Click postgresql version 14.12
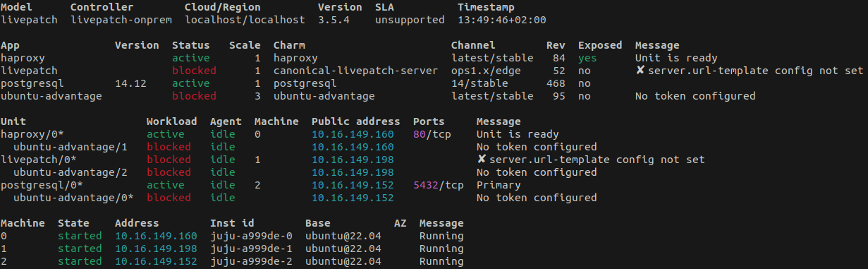 click(130, 83)
